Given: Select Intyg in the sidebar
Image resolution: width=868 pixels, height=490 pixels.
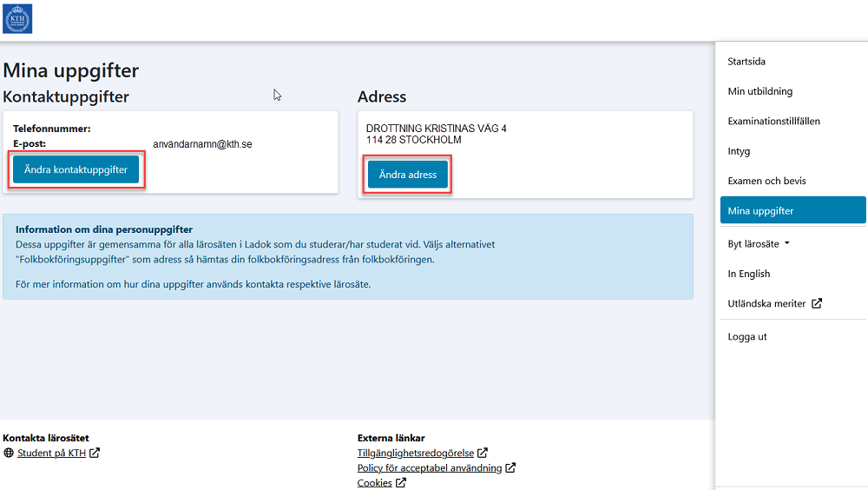Looking at the screenshot, I should click(739, 151).
